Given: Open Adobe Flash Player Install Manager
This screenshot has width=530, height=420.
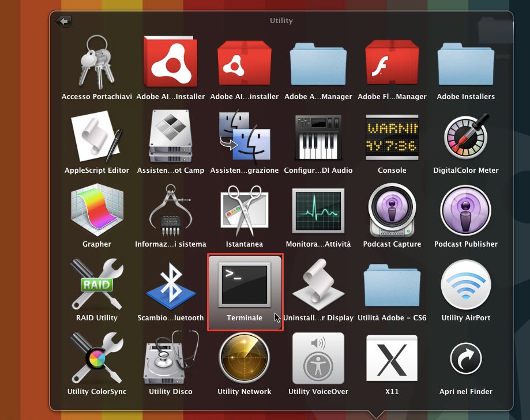Looking at the screenshot, I should pyautogui.click(x=392, y=62).
